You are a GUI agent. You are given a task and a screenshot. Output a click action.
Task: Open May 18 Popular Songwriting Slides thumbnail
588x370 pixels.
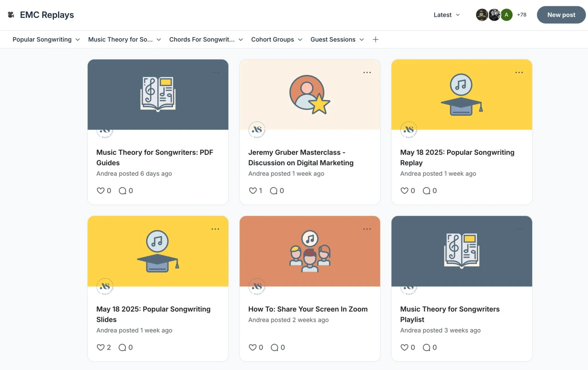tap(158, 251)
